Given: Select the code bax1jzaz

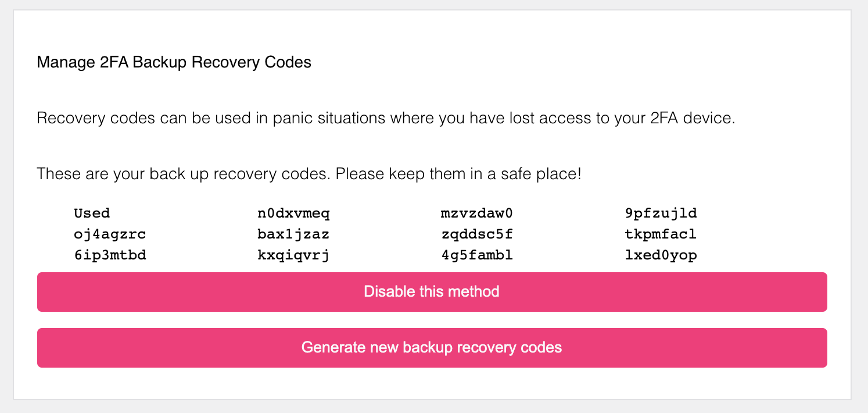Looking at the screenshot, I should click(x=293, y=234).
